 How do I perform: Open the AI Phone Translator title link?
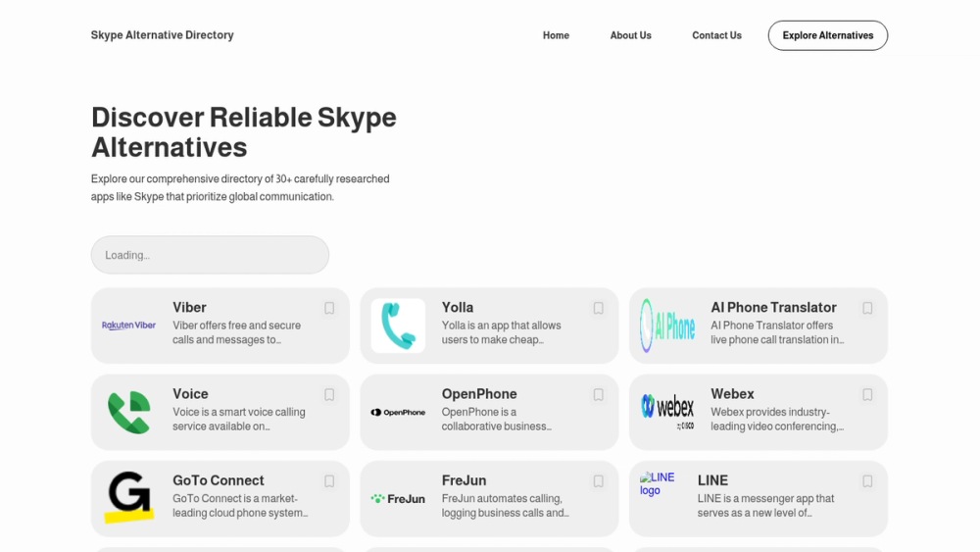773,308
